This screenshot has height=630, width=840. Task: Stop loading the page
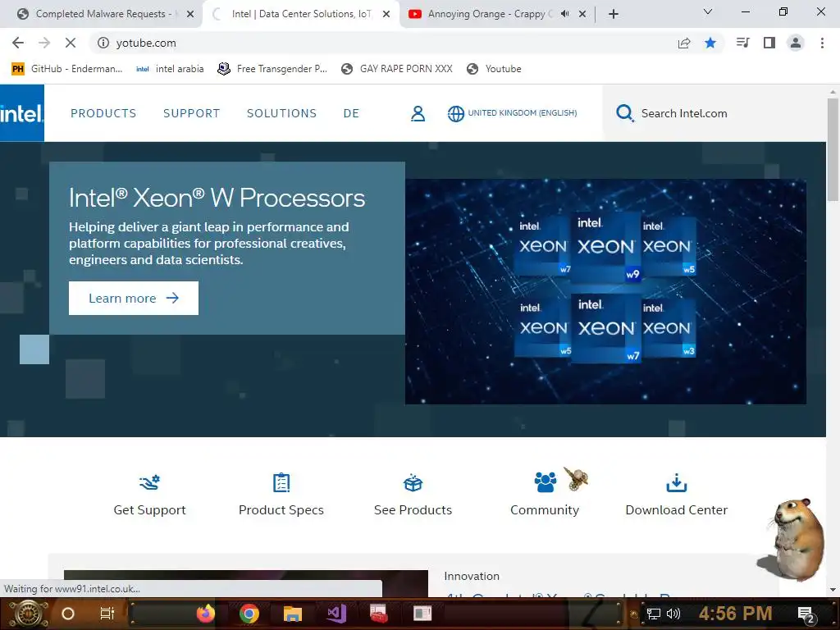pyautogui.click(x=71, y=43)
